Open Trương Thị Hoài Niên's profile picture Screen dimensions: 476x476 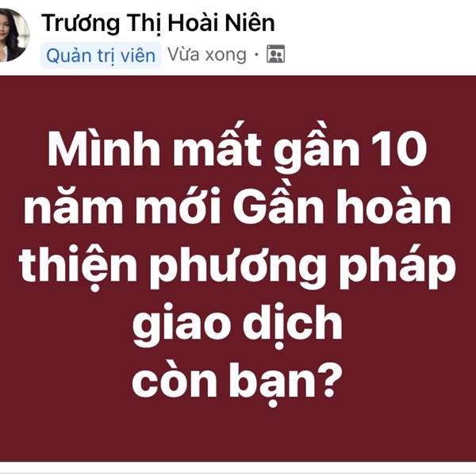pos(13,35)
